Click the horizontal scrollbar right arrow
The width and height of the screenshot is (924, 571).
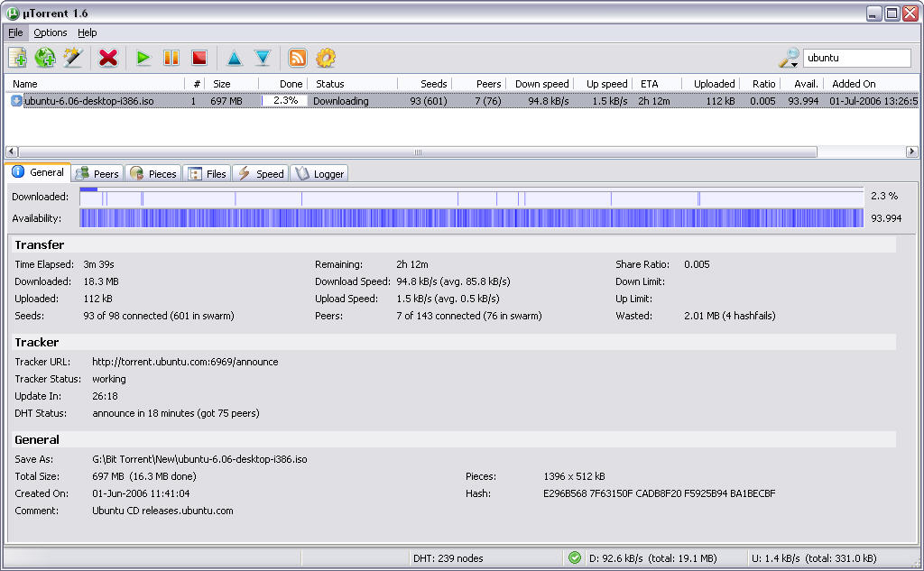click(911, 152)
